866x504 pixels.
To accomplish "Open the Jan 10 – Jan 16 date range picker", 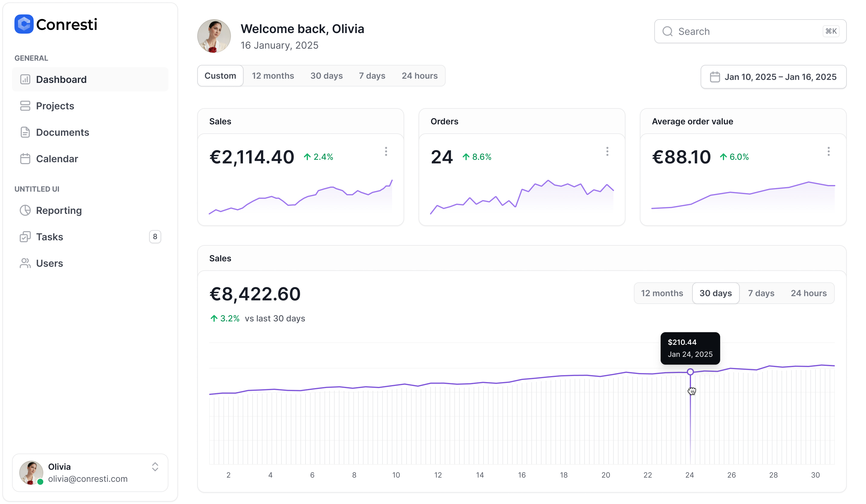I will pyautogui.click(x=774, y=77).
